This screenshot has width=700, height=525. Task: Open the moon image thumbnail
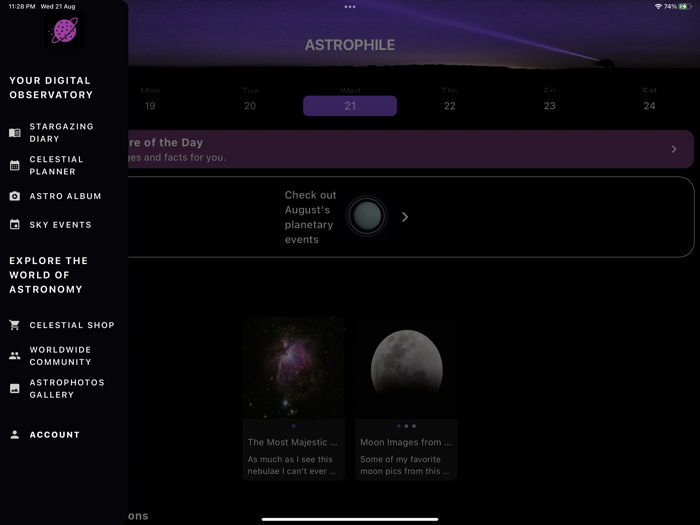click(x=406, y=367)
